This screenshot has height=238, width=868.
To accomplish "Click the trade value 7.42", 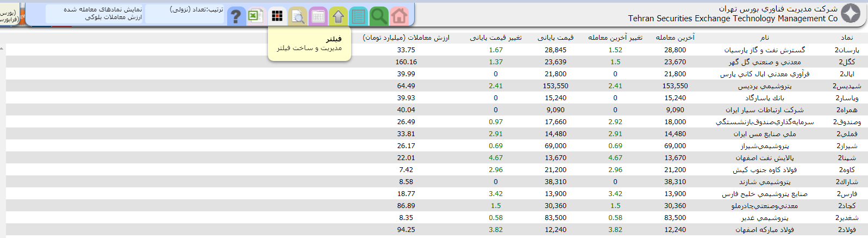I will (x=406, y=169).
